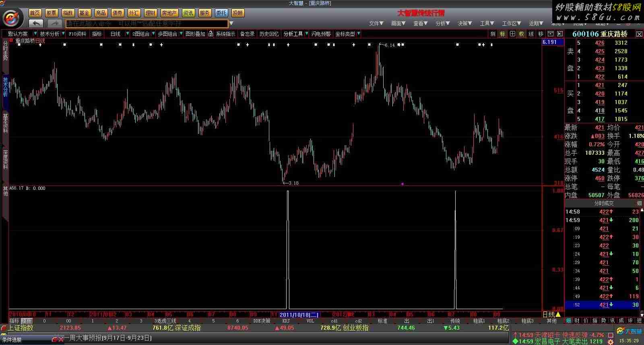644x345 pixels.
Task: Select the 测 measure tool icon
Action: [493, 34]
